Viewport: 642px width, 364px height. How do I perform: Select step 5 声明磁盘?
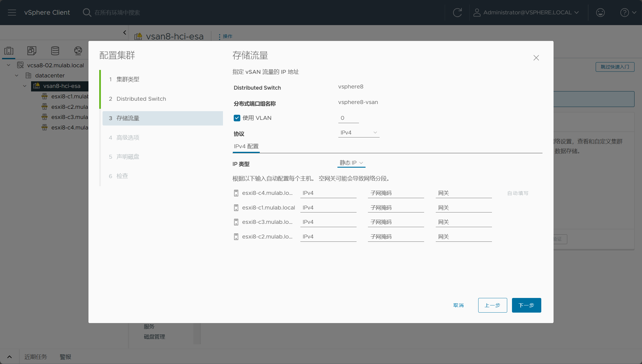[x=163, y=157]
